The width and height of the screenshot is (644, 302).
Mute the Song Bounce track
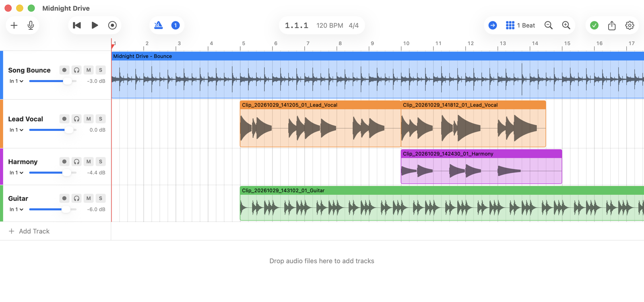coord(89,70)
